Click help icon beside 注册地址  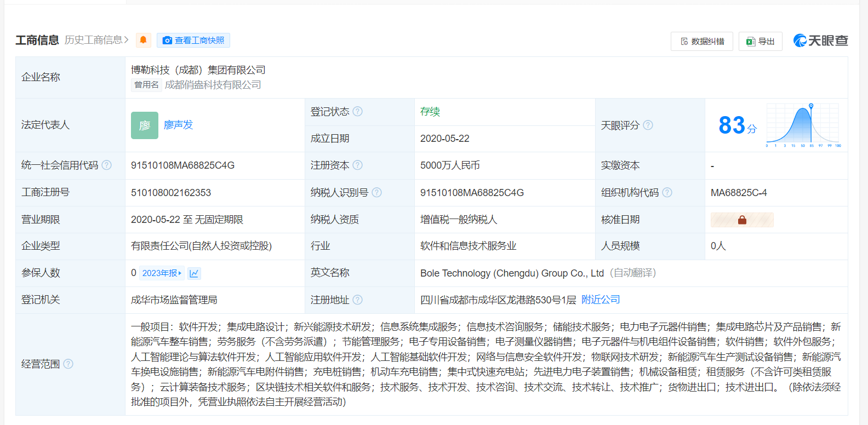coord(358,300)
